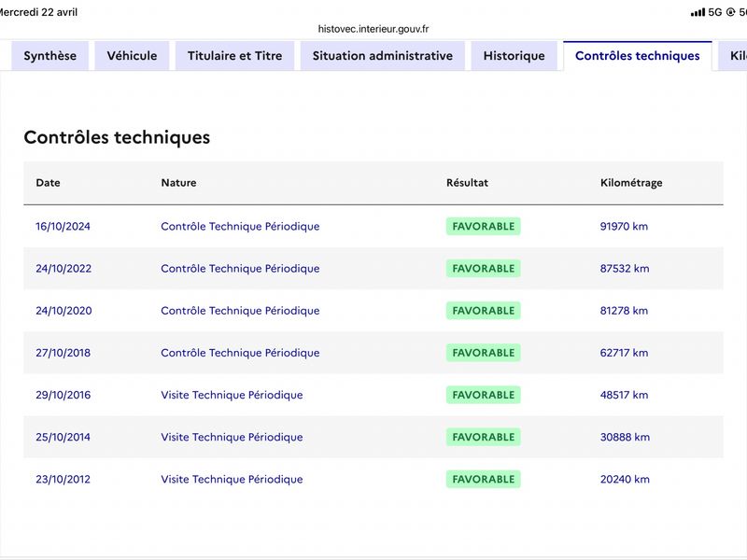The height and width of the screenshot is (560, 747).
Task: Click the FAVORABLE badge for 25/10/2014
Action: pos(484,437)
